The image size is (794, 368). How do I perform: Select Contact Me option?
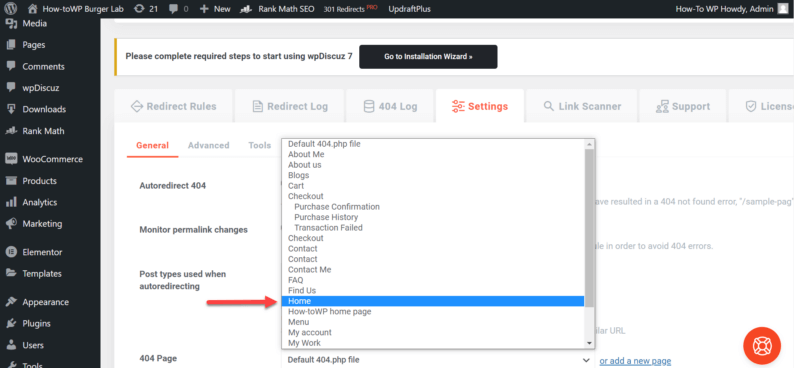pyautogui.click(x=433, y=270)
